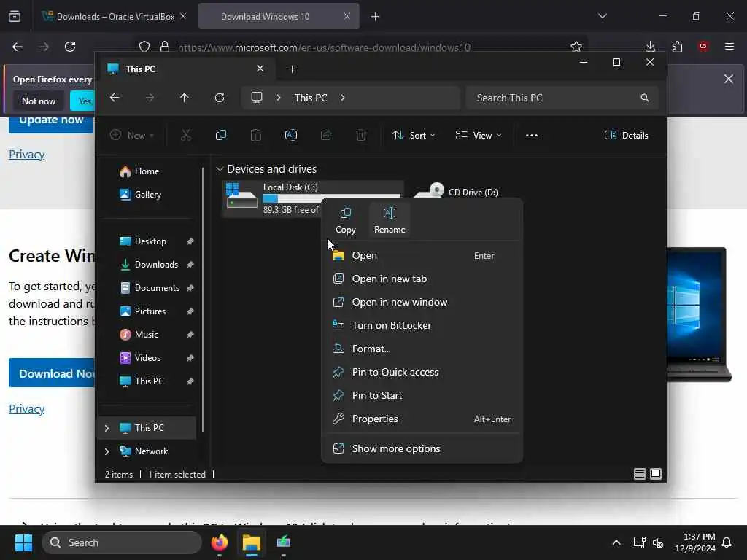The width and height of the screenshot is (747, 560).
Task: Select Format... entry
Action: pyautogui.click(x=422, y=349)
